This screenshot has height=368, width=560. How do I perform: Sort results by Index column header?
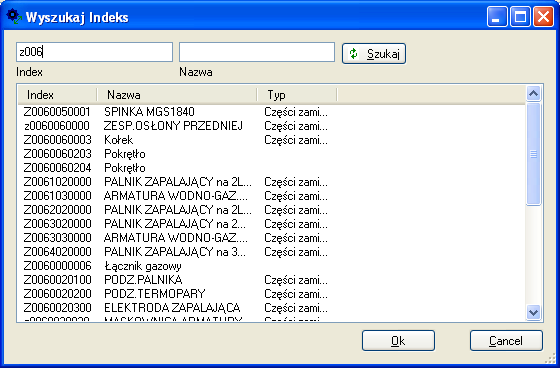(x=57, y=95)
